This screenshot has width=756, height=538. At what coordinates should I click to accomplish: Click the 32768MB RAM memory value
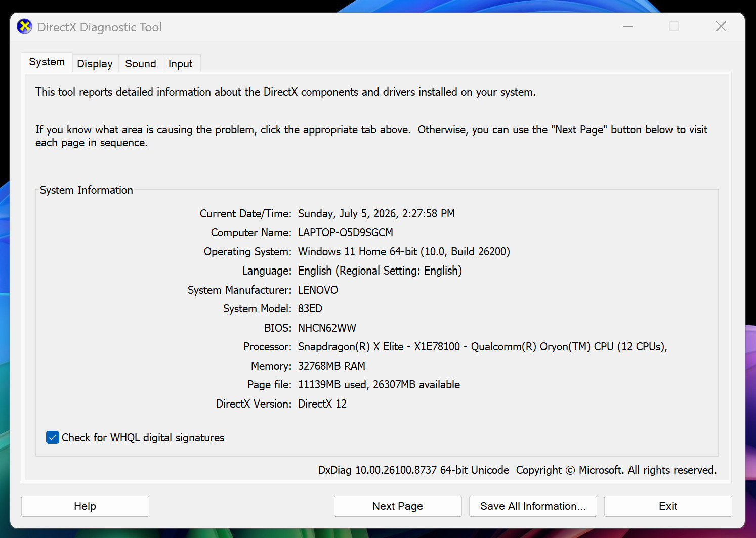tap(331, 366)
